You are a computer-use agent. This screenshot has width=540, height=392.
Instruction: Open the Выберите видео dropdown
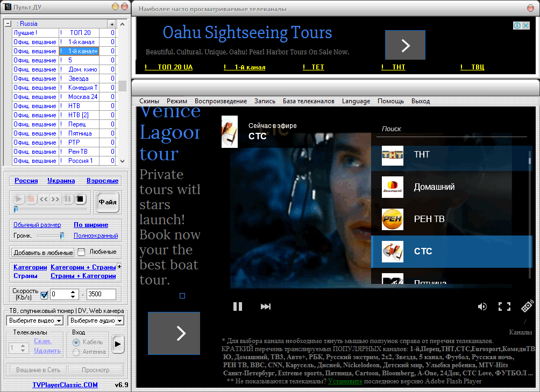click(x=59, y=321)
